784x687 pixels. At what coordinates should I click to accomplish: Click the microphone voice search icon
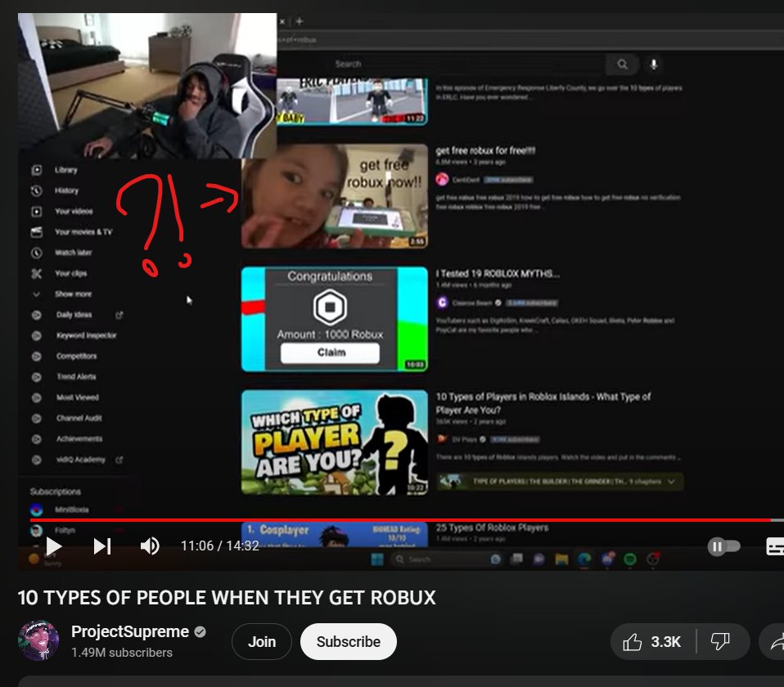coord(653,64)
